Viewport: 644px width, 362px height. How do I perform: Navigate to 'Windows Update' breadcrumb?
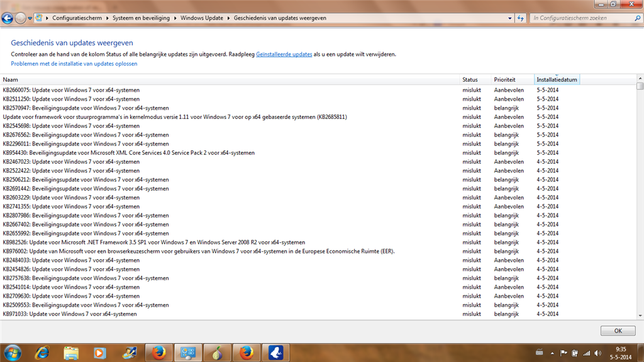(x=202, y=18)
